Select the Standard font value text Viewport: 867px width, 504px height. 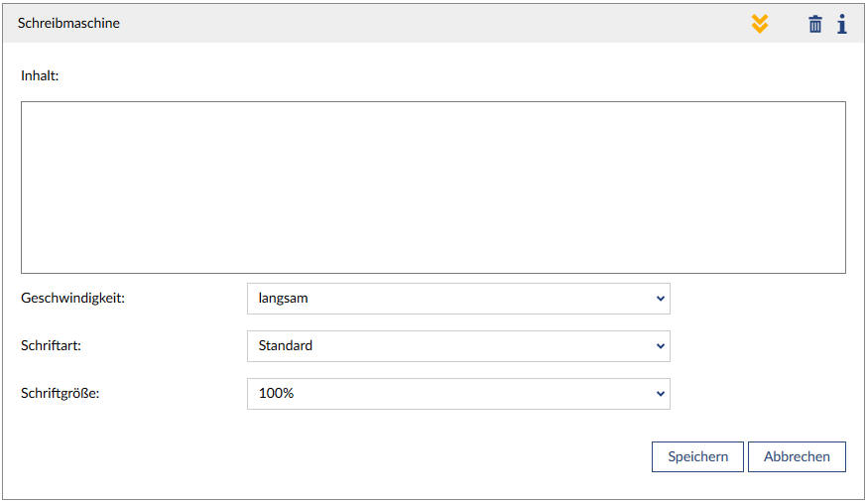click(286, 346)
